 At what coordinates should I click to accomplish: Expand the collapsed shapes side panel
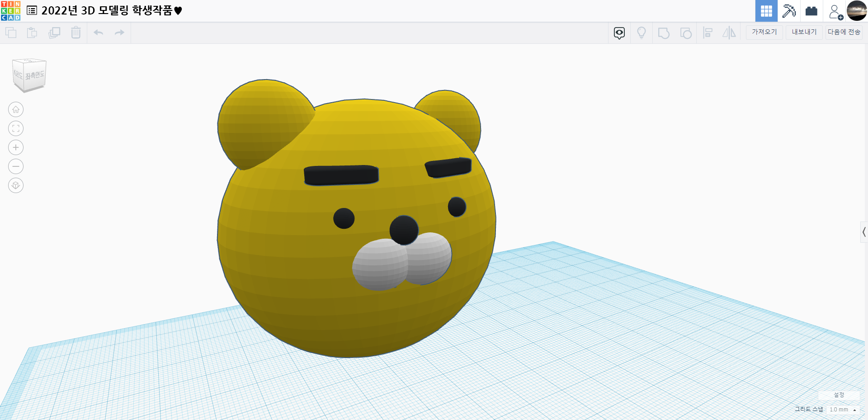[864, 232]
